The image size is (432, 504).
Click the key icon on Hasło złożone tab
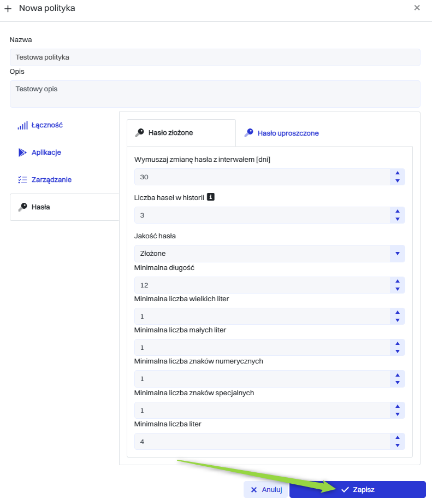click(x=140, y=133)
